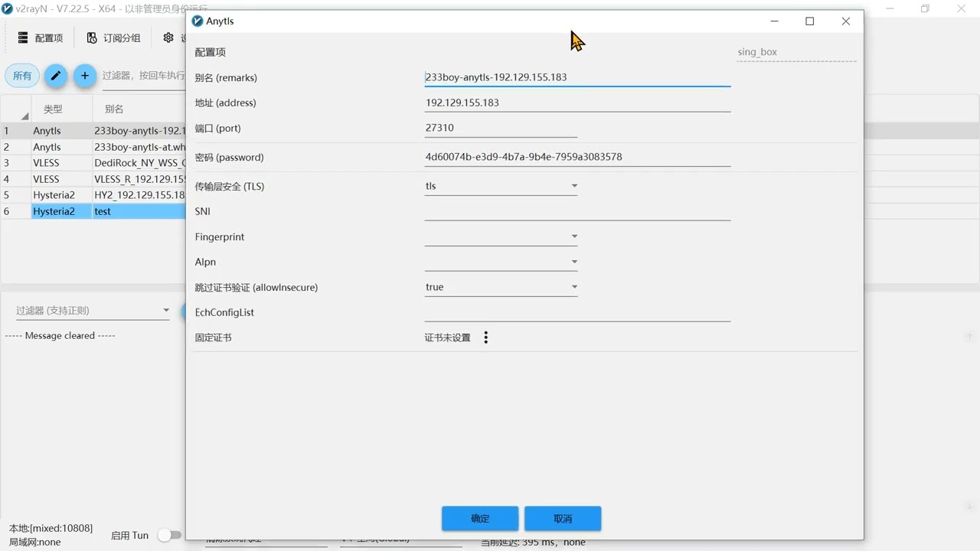This screenshot has height=551, width=980.
Task: Select row 1 Anytls in server list
Action: pos(93,131)
